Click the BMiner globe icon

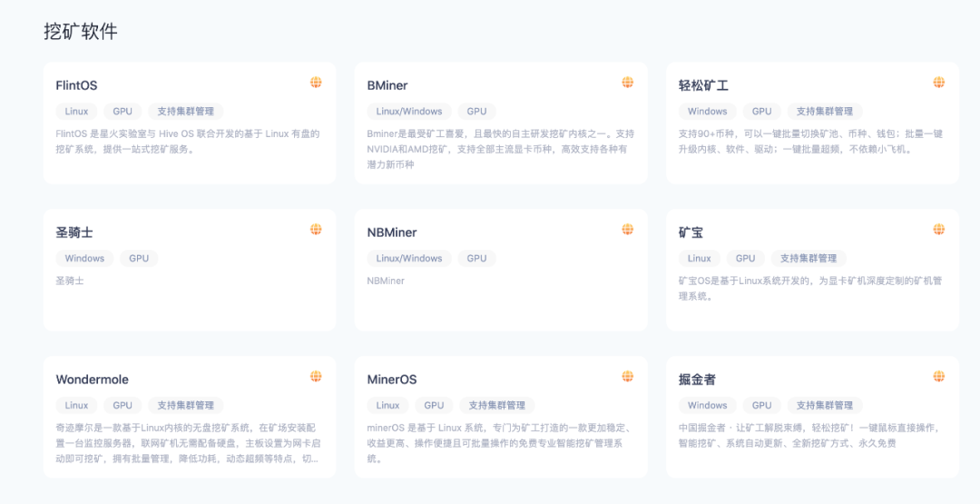(628, 82)
